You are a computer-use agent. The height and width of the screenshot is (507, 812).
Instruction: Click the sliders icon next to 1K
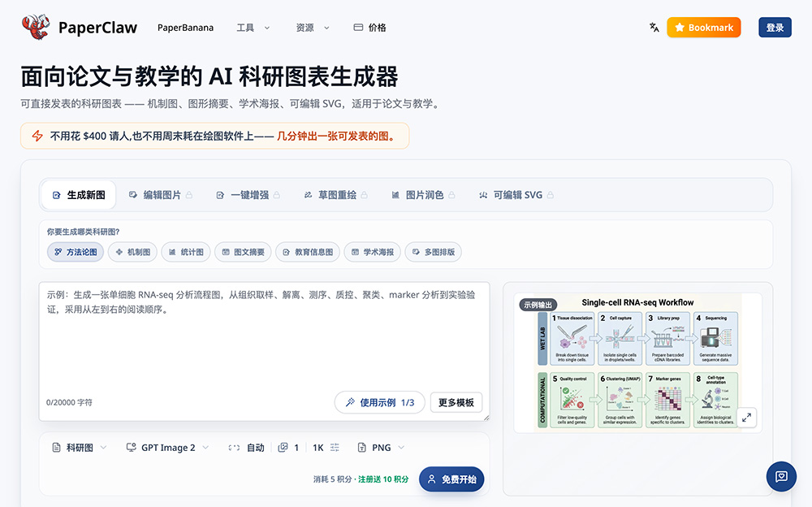tap(335, 448)
